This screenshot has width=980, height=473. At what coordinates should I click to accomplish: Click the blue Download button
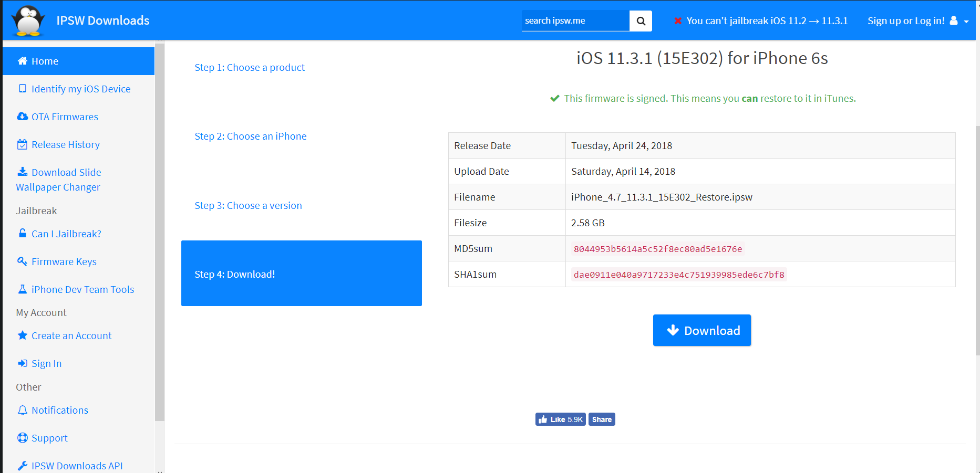(702, 330)
